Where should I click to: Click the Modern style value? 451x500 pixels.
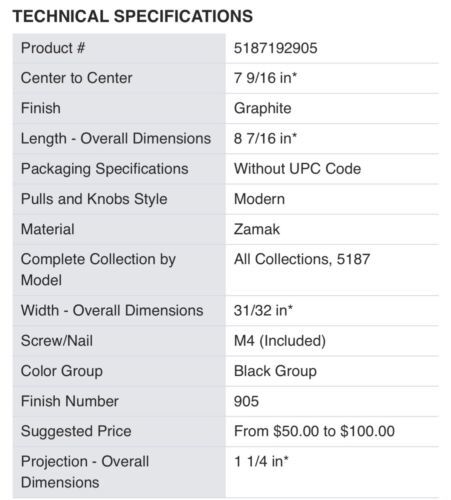pos(259,199)
